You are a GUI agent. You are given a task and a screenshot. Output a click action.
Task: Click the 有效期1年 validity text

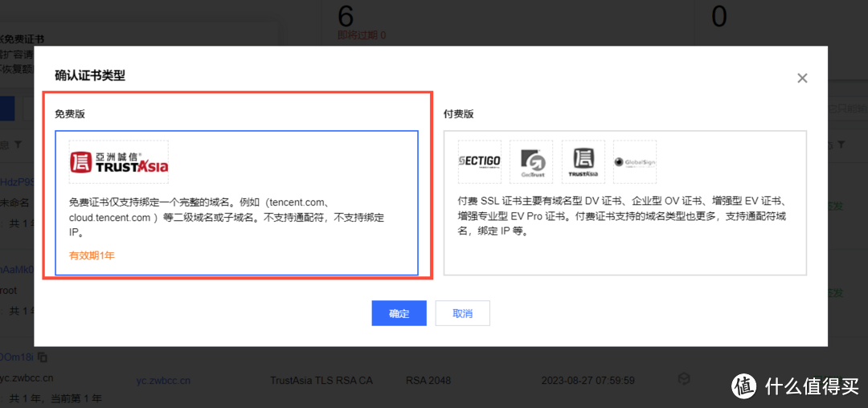92,255
